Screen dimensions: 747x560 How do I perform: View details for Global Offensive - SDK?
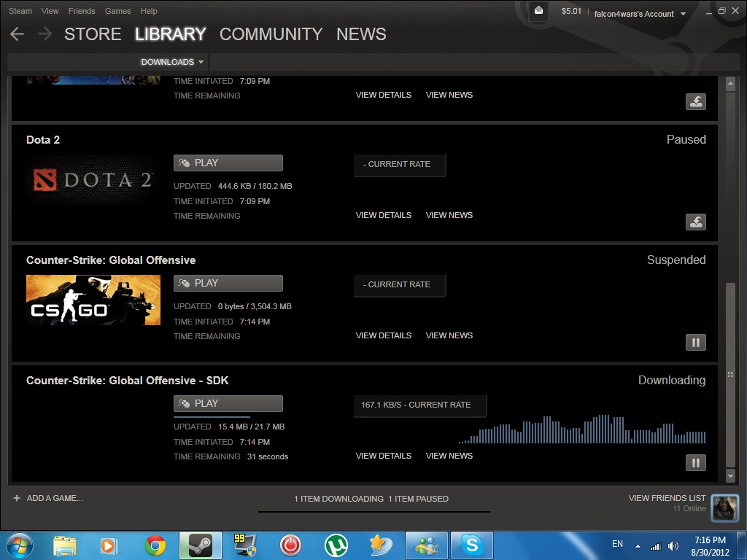click(x=384, y=456)
